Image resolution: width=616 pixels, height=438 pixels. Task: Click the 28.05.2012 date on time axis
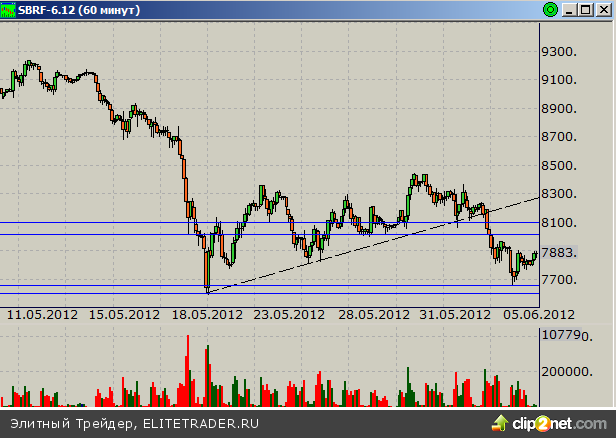click(371, 314)
